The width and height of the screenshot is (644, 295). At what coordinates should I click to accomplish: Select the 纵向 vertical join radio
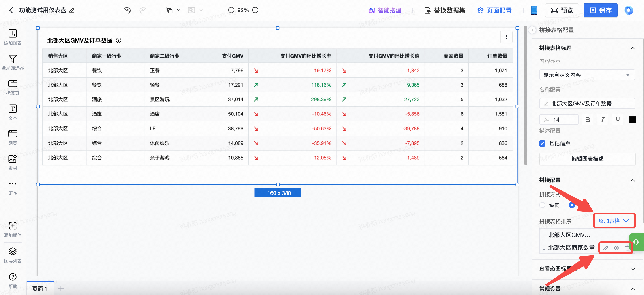pos(542,205)
